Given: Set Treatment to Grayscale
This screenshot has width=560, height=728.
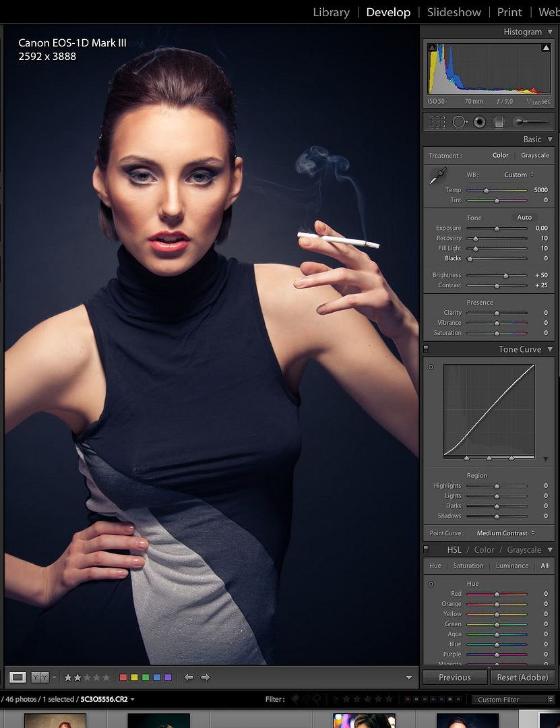Looking at the screenshot, I should (535, 155).
